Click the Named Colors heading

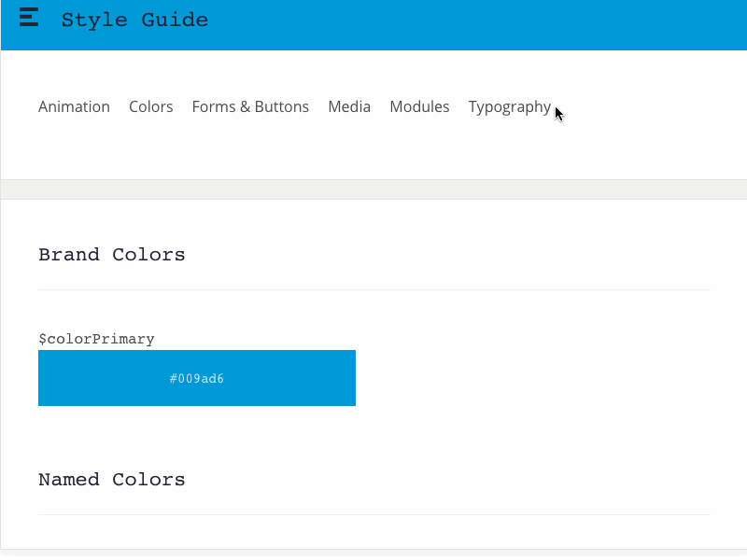coord(111,479)
